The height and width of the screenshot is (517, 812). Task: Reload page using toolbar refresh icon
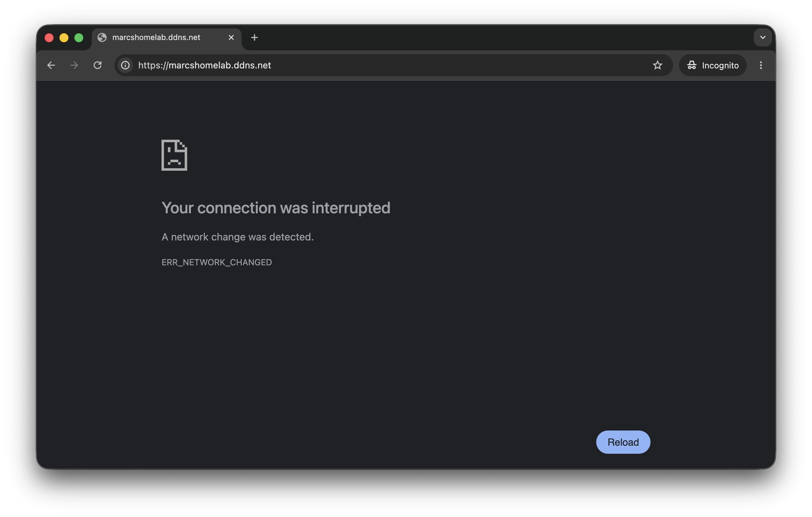pyautogui.click(x=98, y=66)
